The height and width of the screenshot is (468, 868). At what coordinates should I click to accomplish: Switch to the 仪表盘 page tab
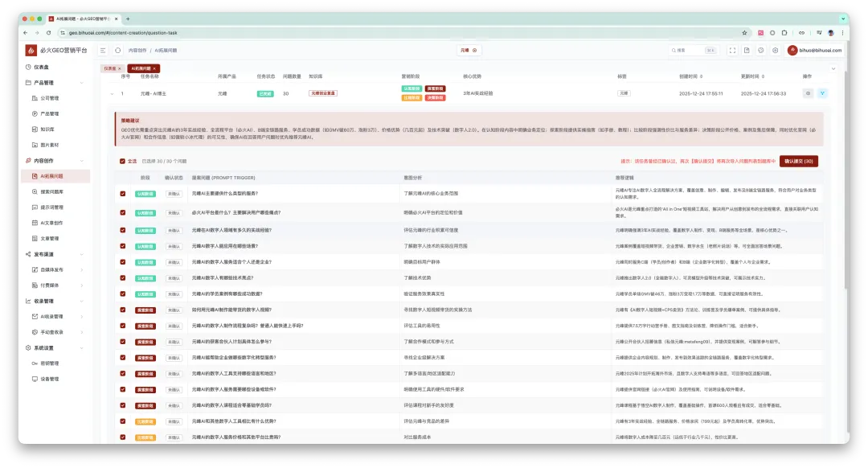pos(112,68)
